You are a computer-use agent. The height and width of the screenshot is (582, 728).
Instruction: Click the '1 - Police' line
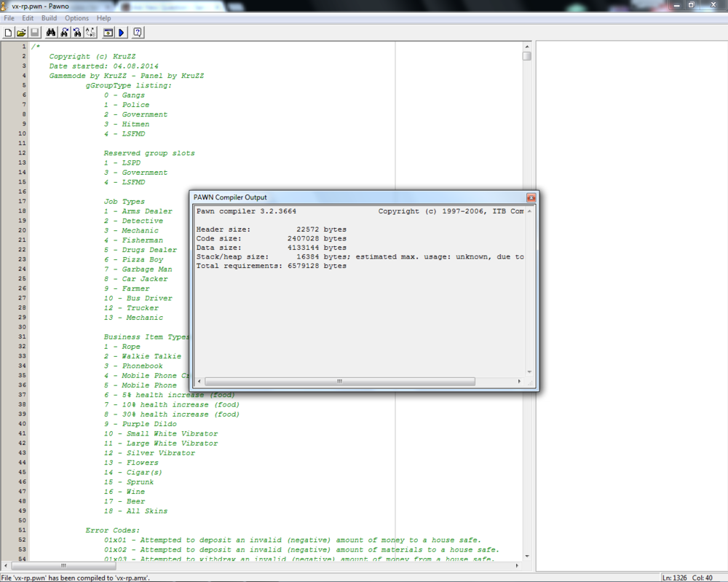pos(126,105)
